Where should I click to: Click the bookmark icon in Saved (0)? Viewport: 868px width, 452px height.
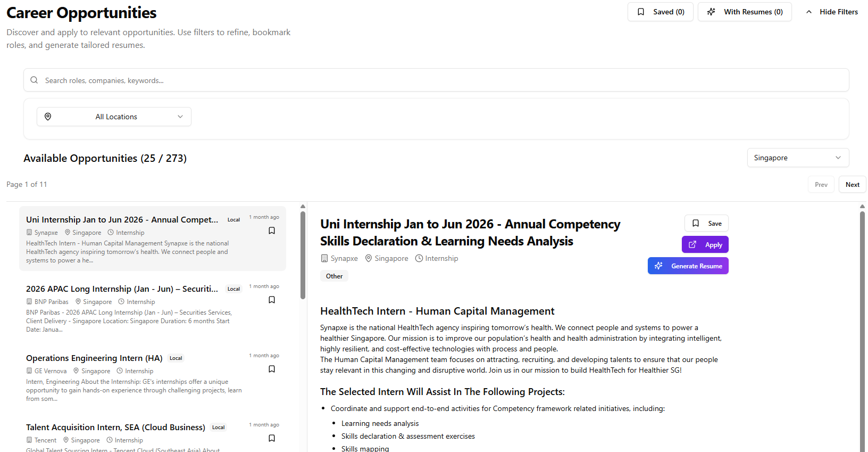(x=641, y=12)
